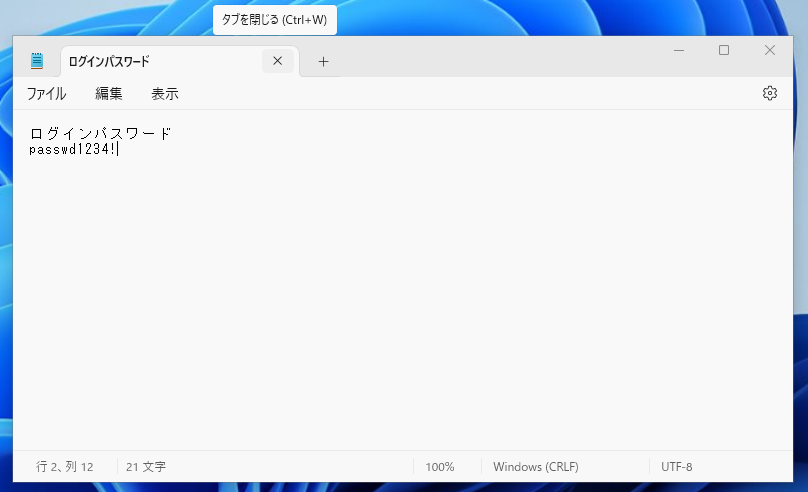Viewport: 808px width, 492px height.
Task: Click the UTF-8 encoding indicator
Action: tap(677, 467)
